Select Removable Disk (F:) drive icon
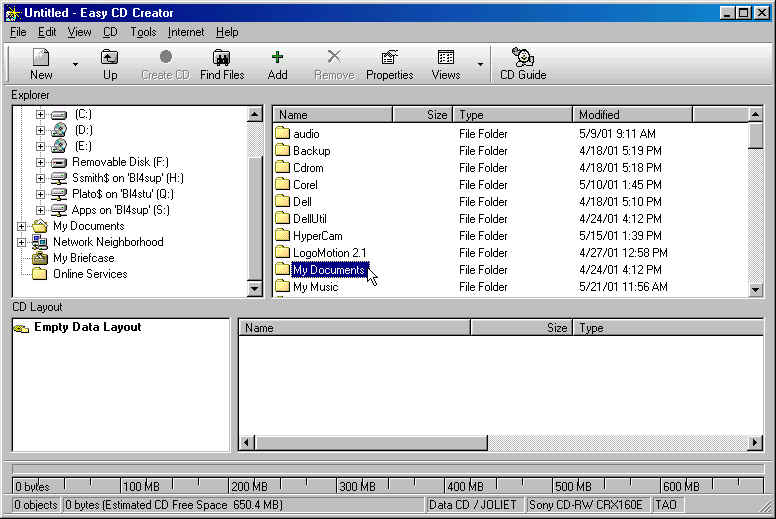 (58, 162)
